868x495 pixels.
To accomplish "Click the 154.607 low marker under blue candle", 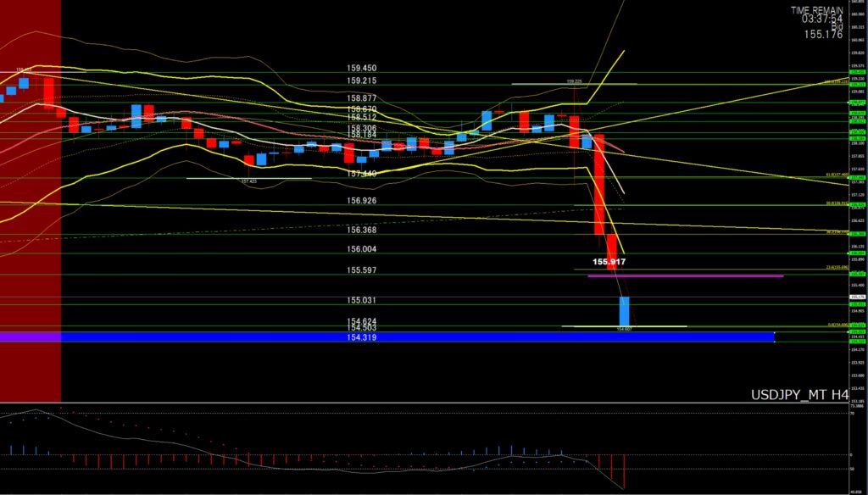I will pos(625,329).
